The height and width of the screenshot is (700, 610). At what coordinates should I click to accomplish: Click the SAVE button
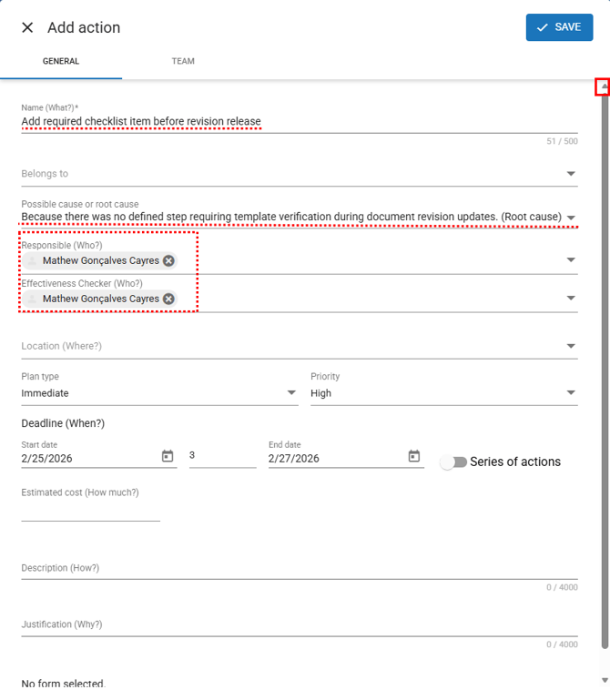(x=559, y=27)
